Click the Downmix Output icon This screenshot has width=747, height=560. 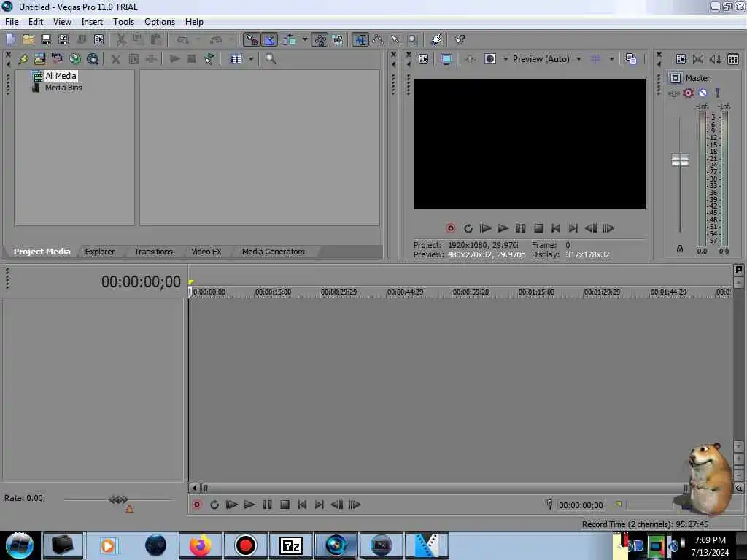pyautogui.click(x=698, y=59)
